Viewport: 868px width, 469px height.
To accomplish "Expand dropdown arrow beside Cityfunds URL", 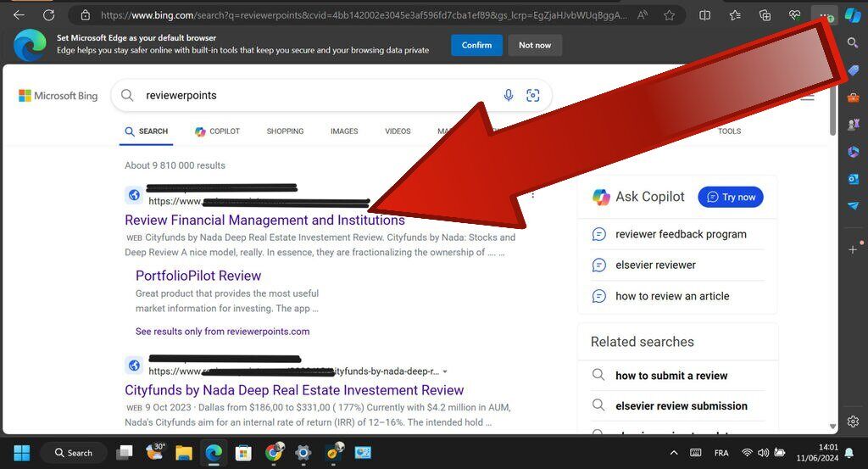I will [445, 371].
